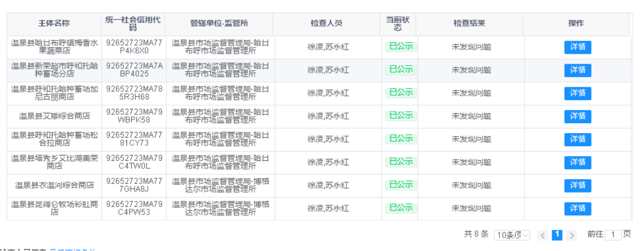The height and width of the screenshot is (251, 644).
Task: Click the 主体名称 column header
Action: (x=54, y=24)
